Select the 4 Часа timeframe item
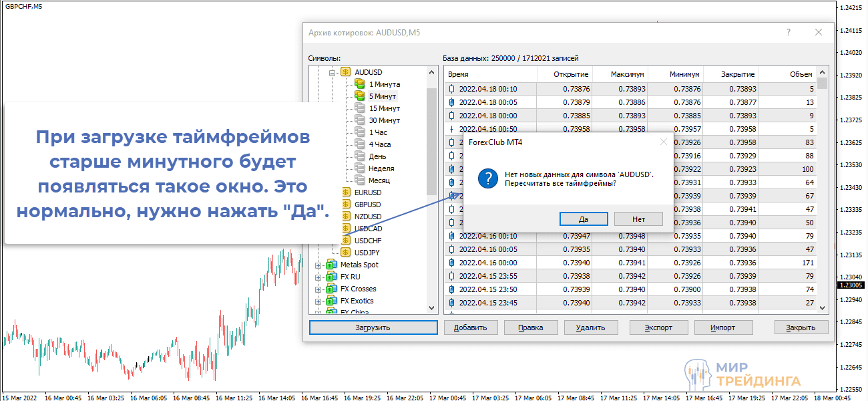This screenshot has width=868, height=401. coord(379,144)
